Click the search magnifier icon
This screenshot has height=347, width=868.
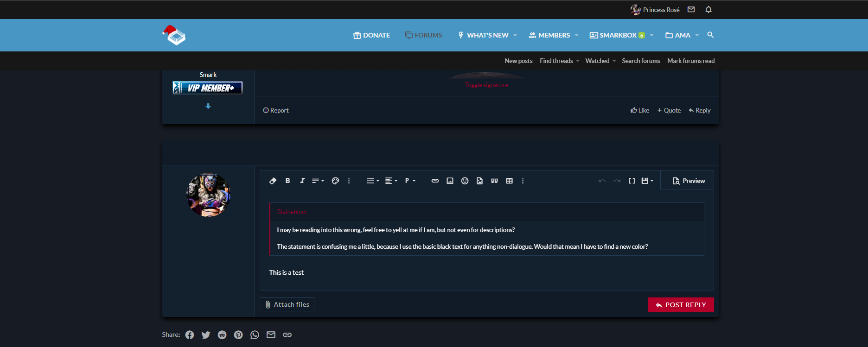pos(710,35)
